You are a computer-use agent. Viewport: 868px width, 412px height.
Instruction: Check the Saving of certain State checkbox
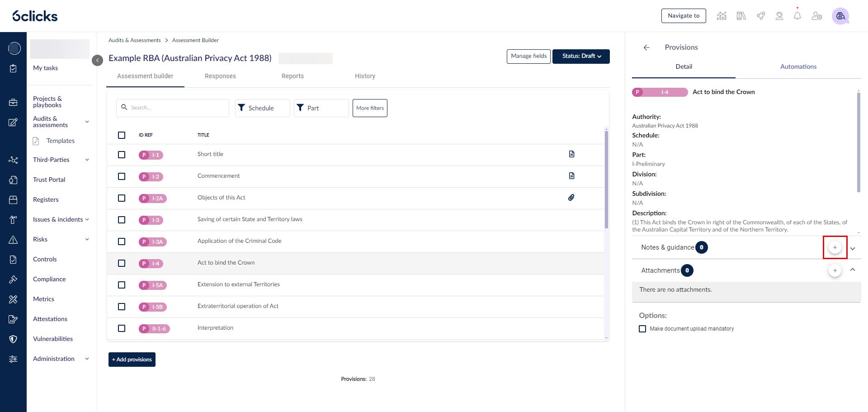pyautogui.click(x=122, y=220)
